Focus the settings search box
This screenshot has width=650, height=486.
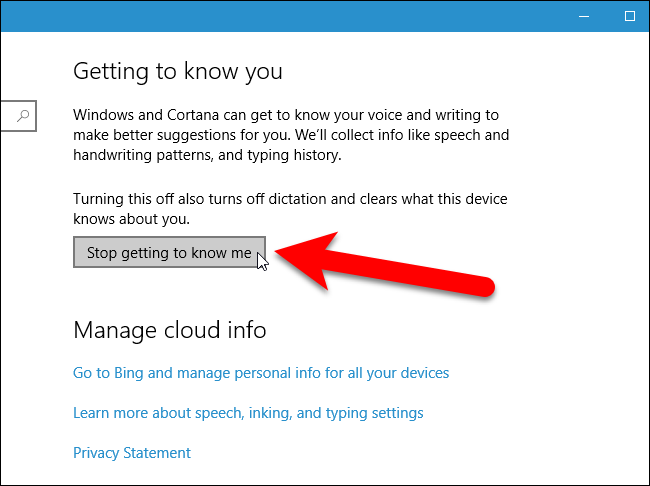click(x=12, y=115)
